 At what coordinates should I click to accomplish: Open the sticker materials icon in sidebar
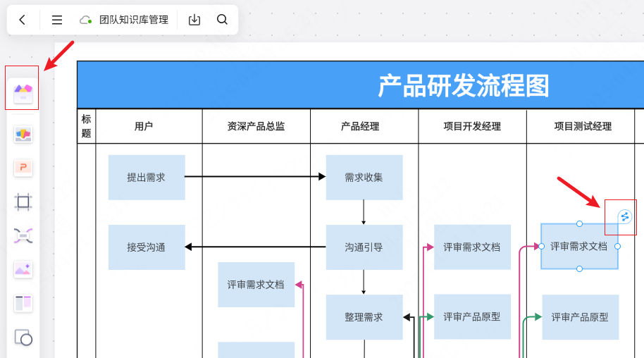point(23,135)
